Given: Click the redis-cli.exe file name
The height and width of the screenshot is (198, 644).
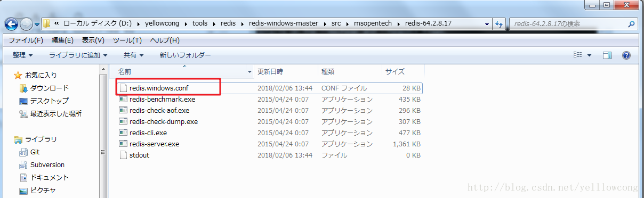Looking at the screenshot, I should click(x=148, y=133).
